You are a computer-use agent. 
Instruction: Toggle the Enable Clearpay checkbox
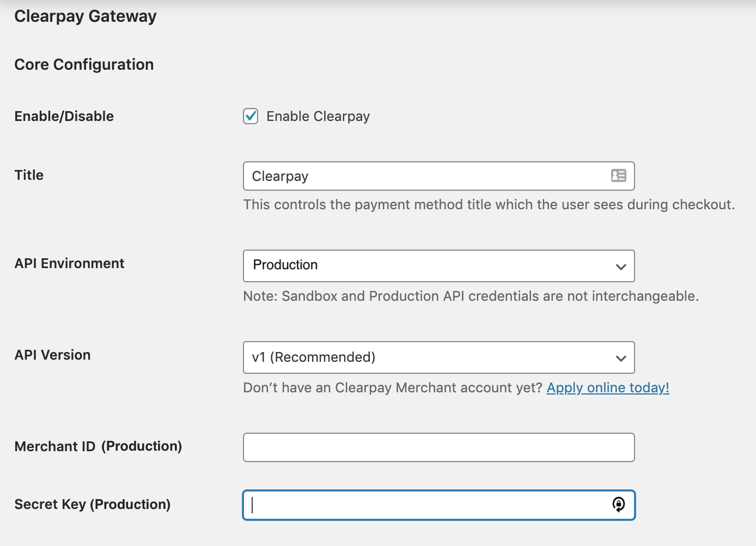[x=251, y=116]
